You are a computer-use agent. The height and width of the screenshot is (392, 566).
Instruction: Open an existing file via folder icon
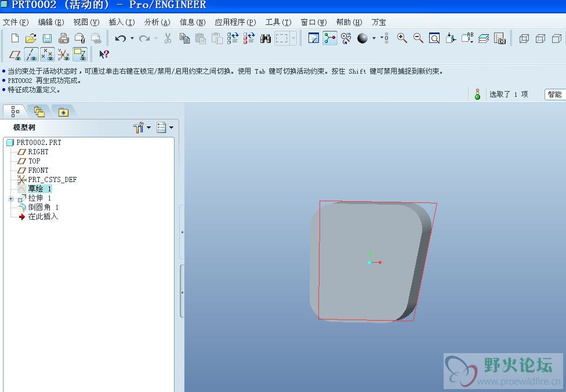(31, 38)
